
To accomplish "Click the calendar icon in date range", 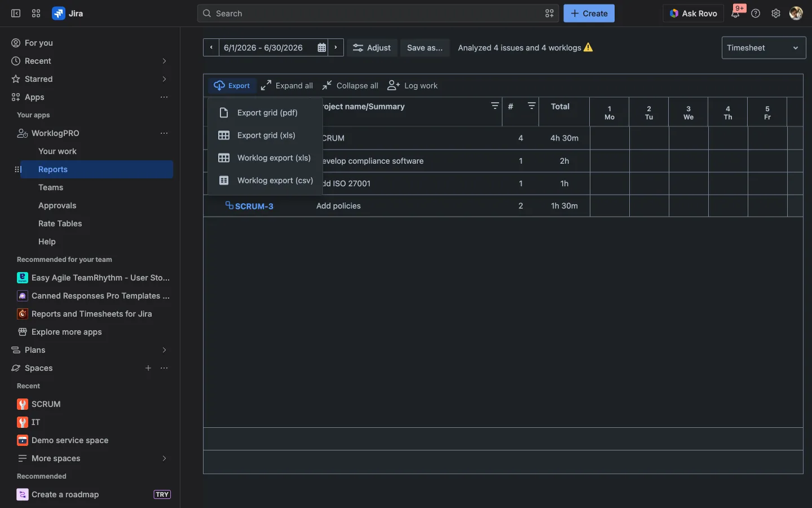I will coord(321,48).
